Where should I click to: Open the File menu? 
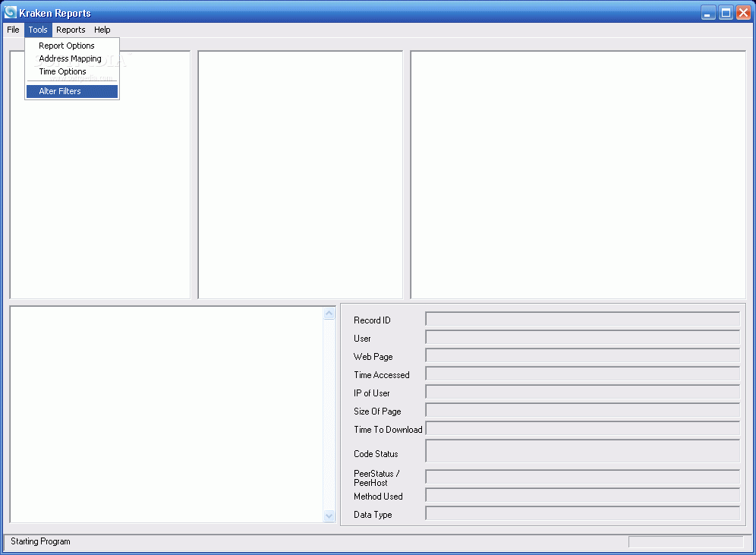point(13,30)
